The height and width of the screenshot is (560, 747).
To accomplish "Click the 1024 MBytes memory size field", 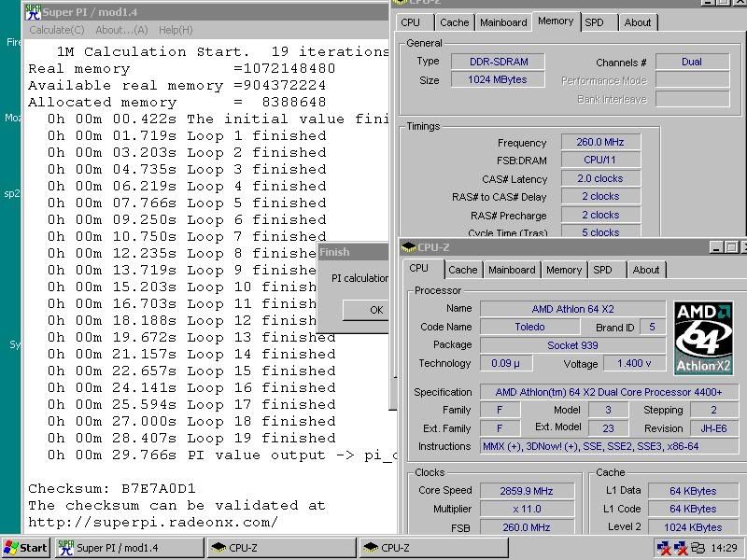I will (498, 79).
